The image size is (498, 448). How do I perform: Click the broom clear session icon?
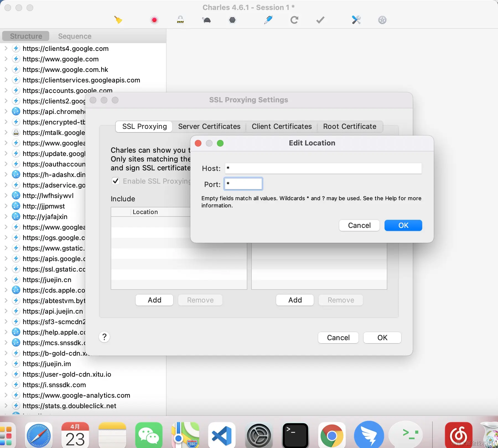[x=118, y=20]
